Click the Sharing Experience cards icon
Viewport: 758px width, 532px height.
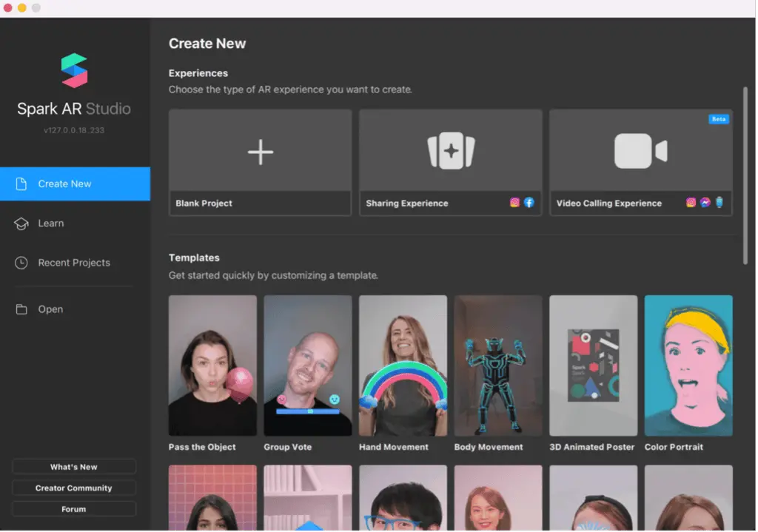pos(450,150)
